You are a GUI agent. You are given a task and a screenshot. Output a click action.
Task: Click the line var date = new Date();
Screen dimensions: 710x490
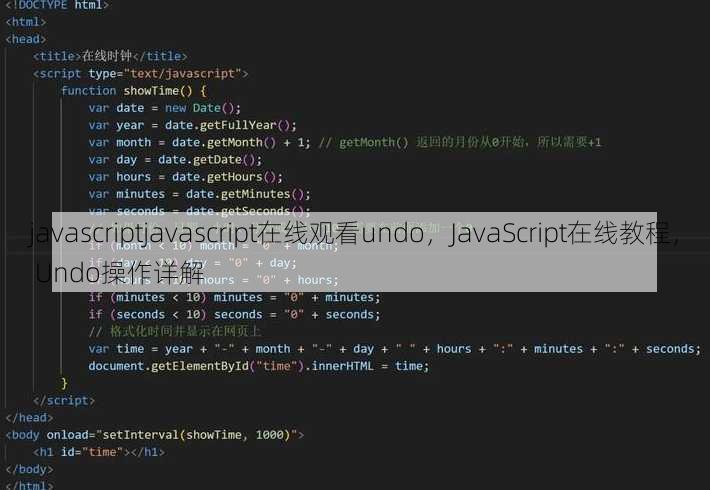coord(165,108)
